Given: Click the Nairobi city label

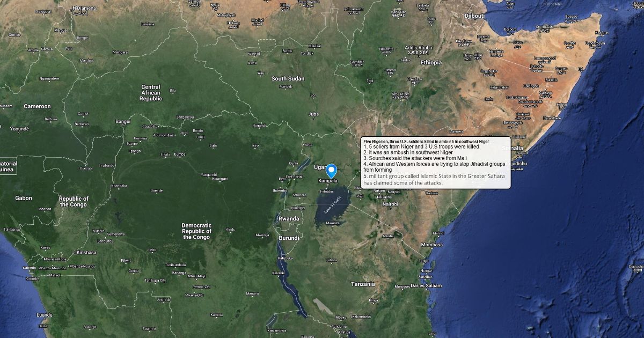Looking at the screenshot, I should click(390, 204).
